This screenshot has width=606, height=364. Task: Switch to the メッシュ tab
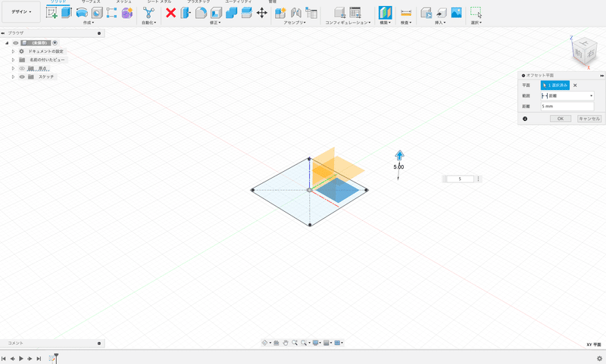coord(123,2)
